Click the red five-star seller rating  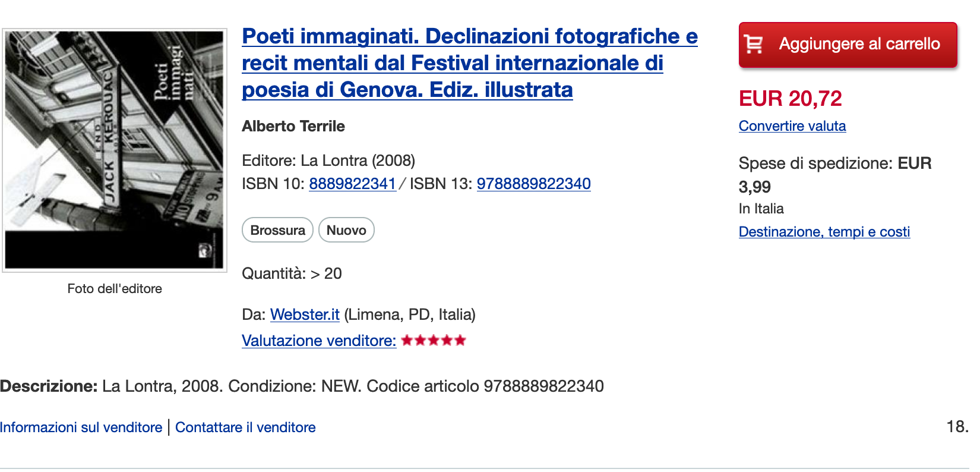pyautogui.click(x=434, y=341)
